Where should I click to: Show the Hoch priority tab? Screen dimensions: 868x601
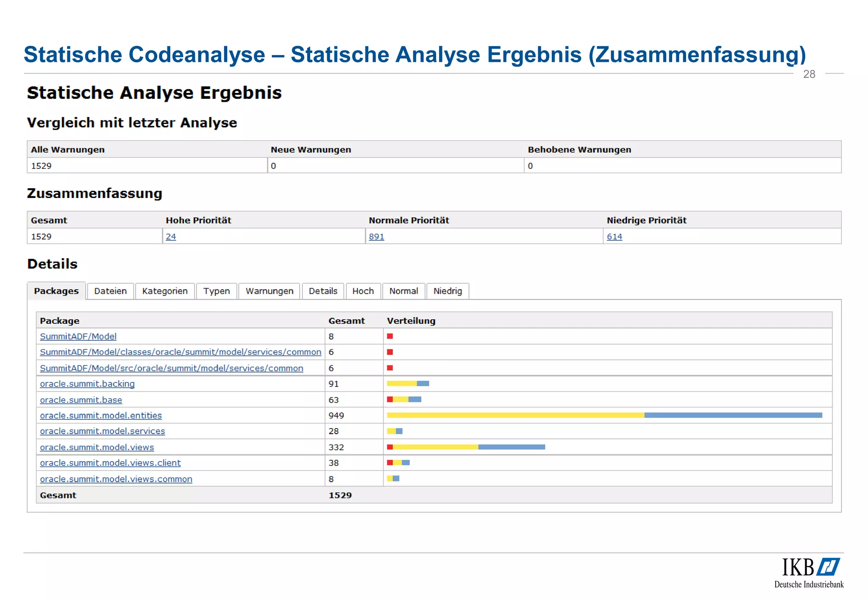(x=363, y=291)
